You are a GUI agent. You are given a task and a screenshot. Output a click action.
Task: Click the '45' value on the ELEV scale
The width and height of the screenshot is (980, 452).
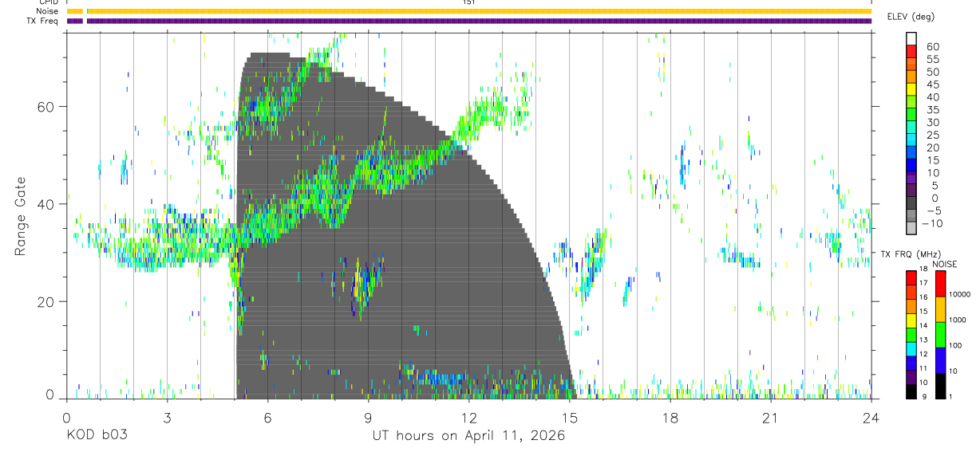coord(932,85)
